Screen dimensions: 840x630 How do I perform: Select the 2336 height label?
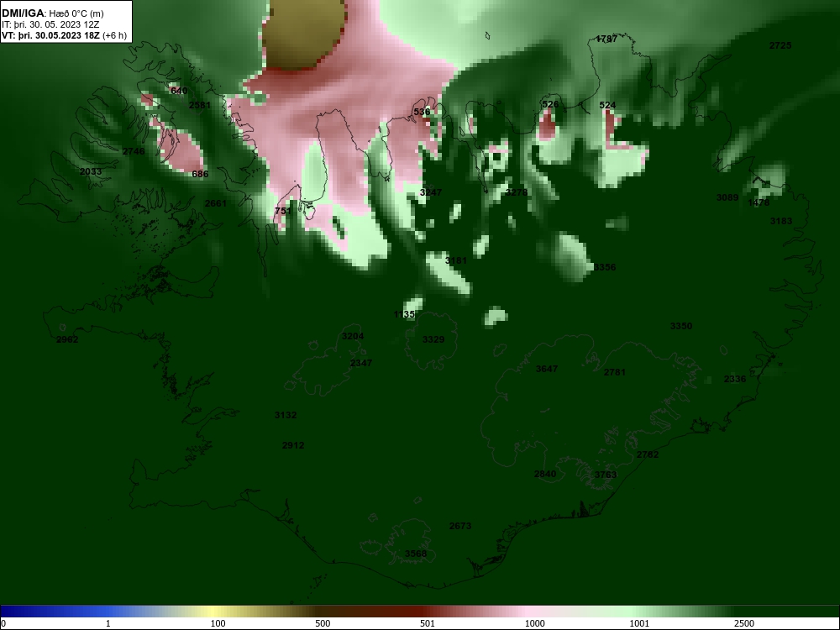(734, 380)
